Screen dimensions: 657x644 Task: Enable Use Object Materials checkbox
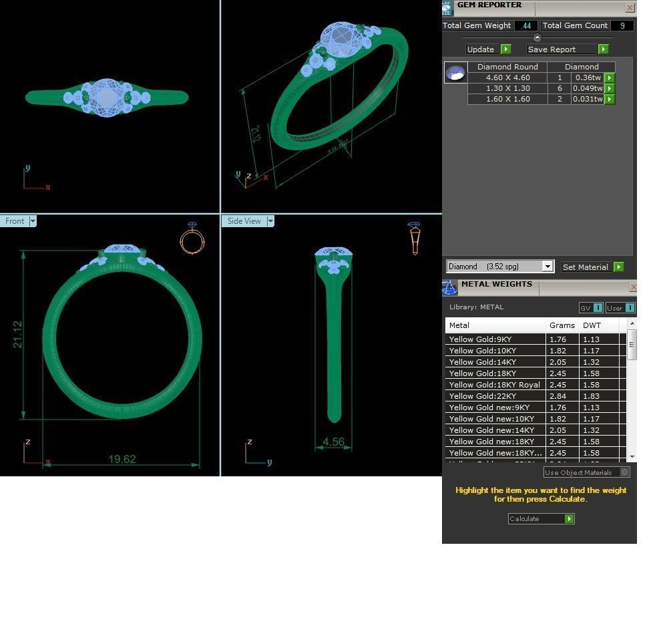624,472
